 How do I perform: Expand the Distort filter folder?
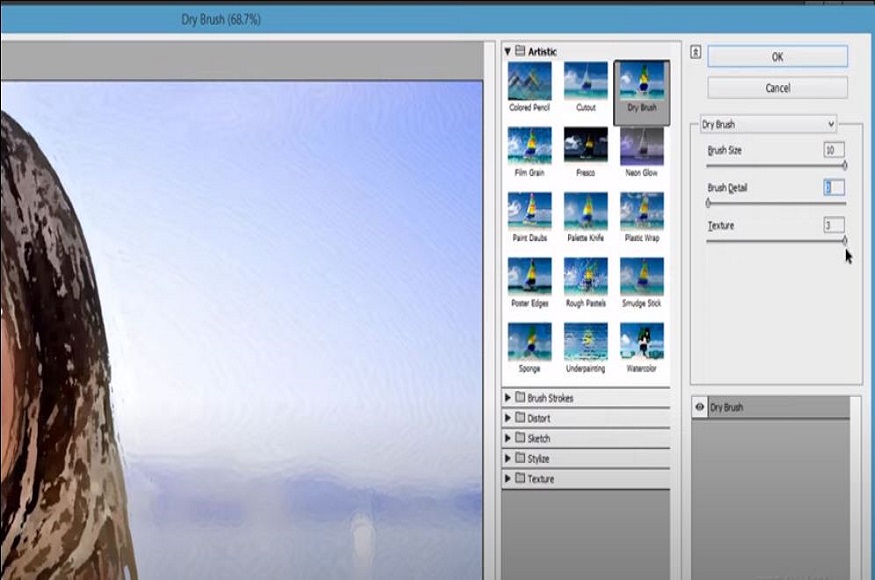click(x=508, y=418)
